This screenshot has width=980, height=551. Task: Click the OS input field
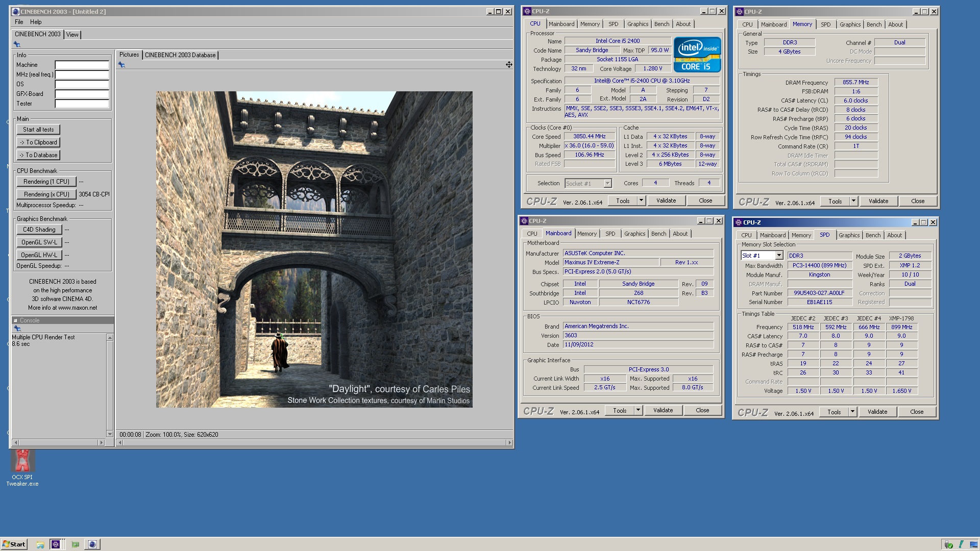(82, 84)
